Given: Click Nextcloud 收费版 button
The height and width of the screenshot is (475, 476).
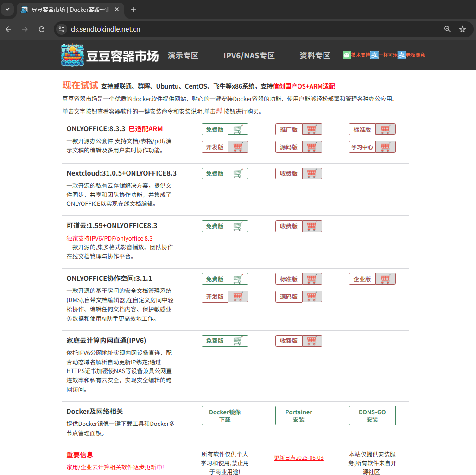Looking at the screenshot, I should click(x=289, y=174).
